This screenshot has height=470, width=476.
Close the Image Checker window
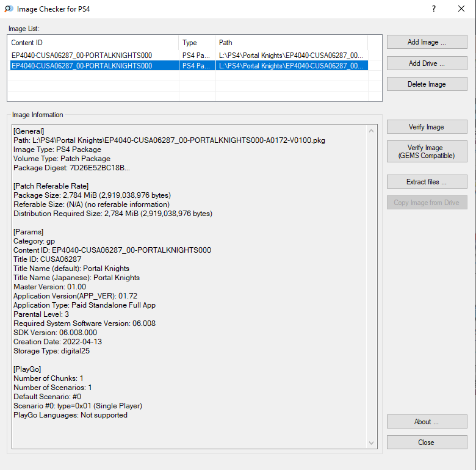pos(461,9)
